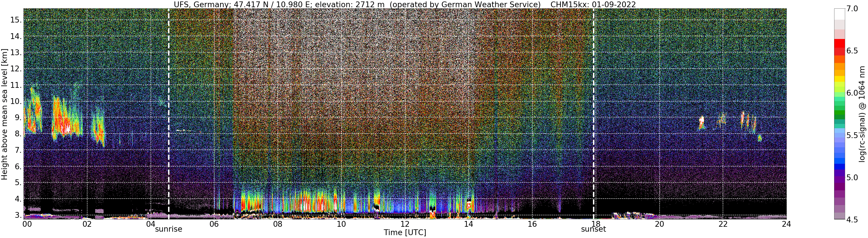Click the x-axis tick label '20'
Image resolution: width=868 pixels, height=238 pixels.
click(659, 224)
